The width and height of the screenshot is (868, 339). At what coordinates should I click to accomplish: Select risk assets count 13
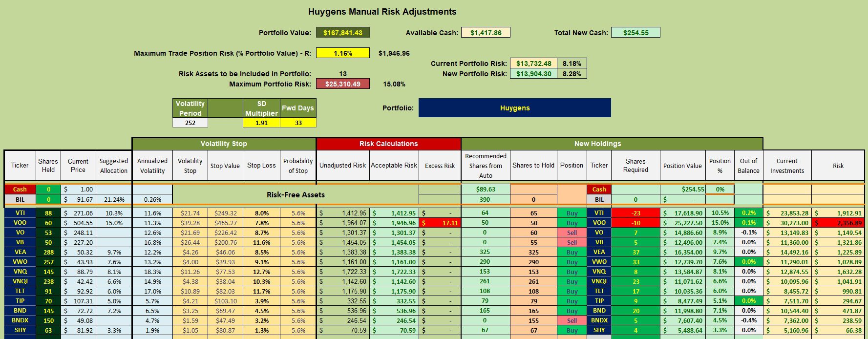tap(343, 74)
